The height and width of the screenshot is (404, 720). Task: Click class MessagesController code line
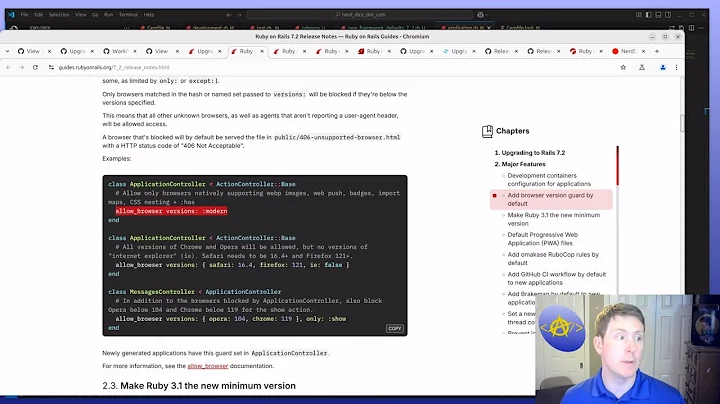[x=194, y=292]
